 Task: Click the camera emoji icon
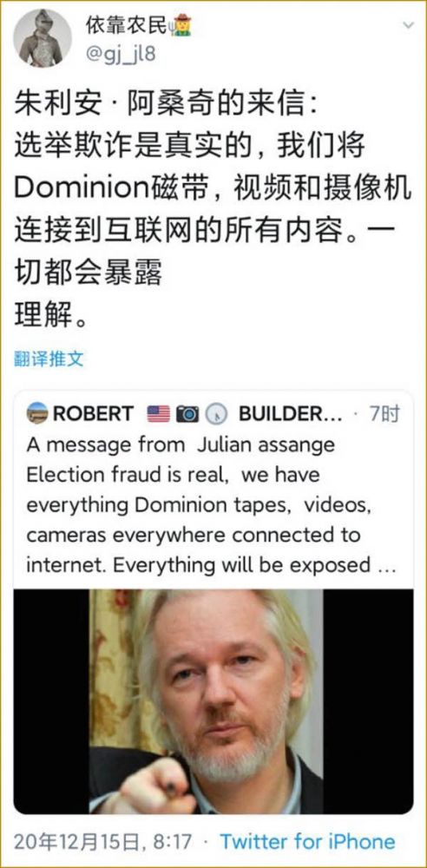(187, 413)
